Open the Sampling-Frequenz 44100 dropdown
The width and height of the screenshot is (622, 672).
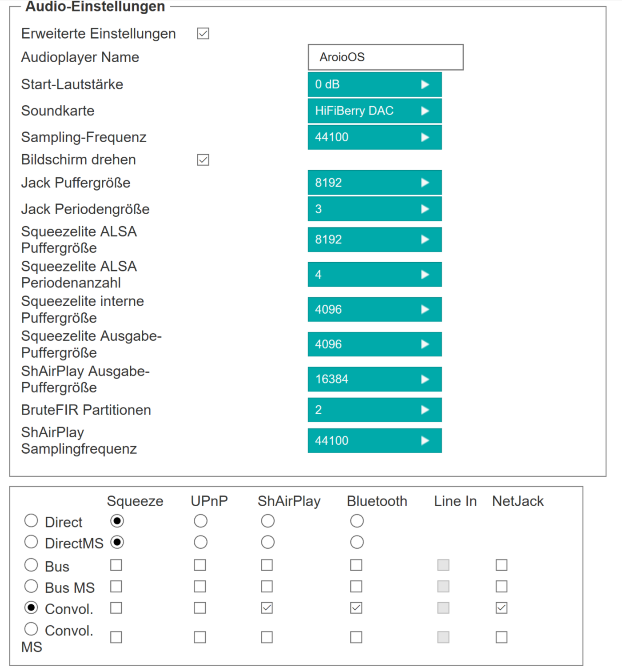[375, 137]
